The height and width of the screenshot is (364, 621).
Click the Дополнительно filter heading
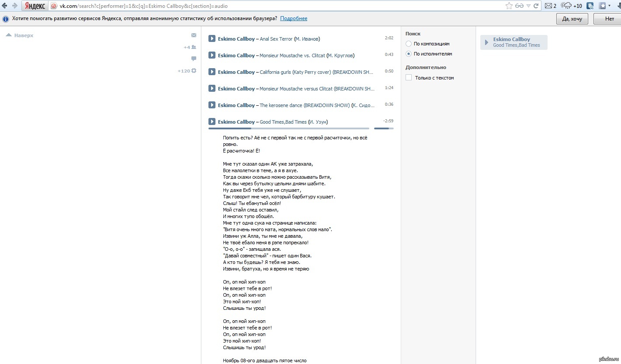click(x=426, y=67)
